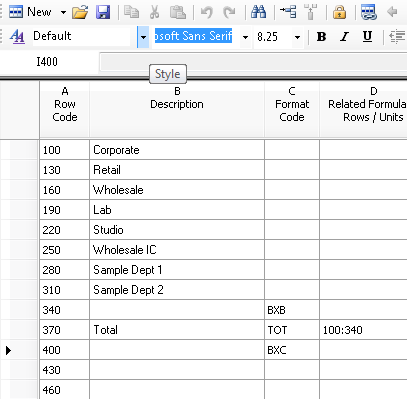Click the Wholesale IC description cell

pyautogui.click(x=177, y=250)
